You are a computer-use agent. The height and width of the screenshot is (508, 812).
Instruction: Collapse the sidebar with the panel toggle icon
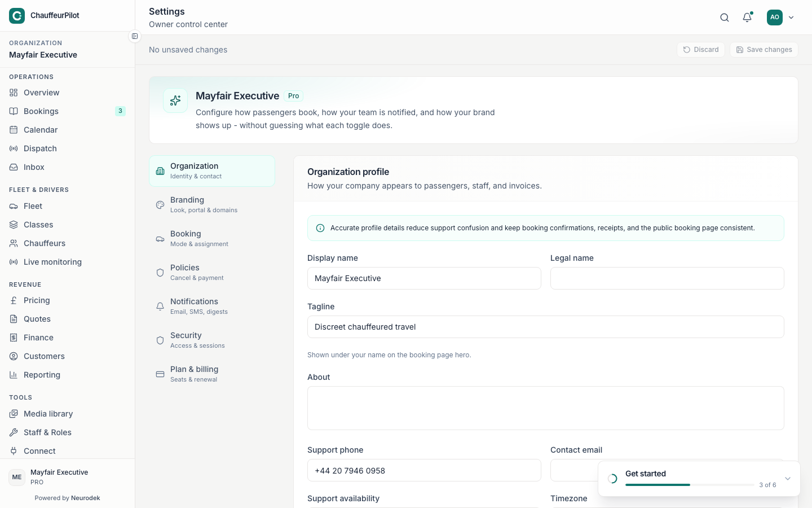click(x=135, y=36)
